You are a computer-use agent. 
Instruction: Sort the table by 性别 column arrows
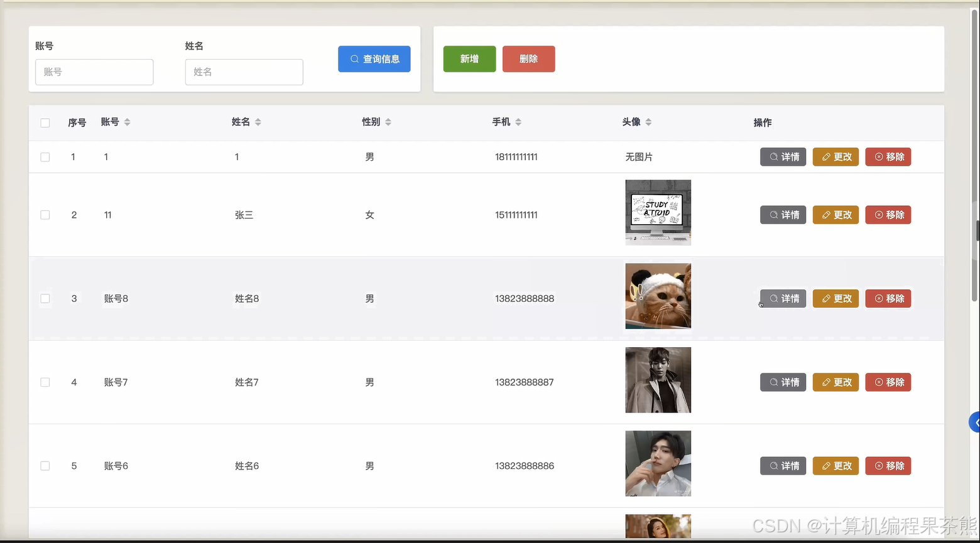pyautogui.click(x=388, y=122)
